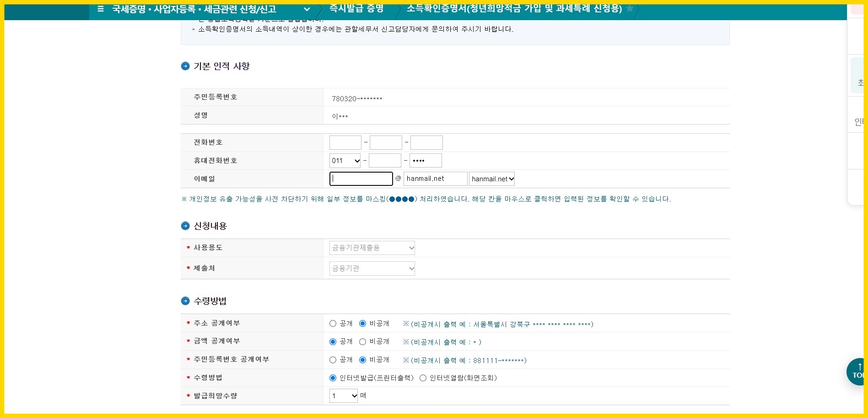868x418 pixels.
Task: Open the 사용용도 dropdown
Action: pyautogui.click(x=372, y=248)
